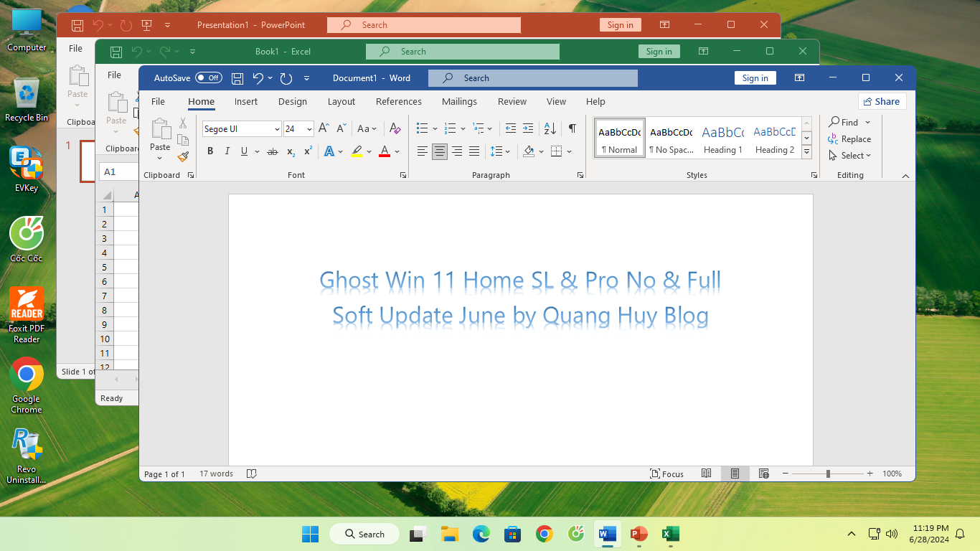Toggle Italic formatting
980x551 pixels.
point(227,151)
